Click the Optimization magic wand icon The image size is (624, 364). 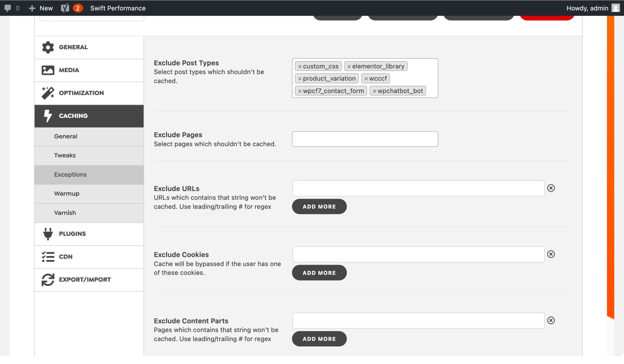pyautogui.click(x=48, y=93)
